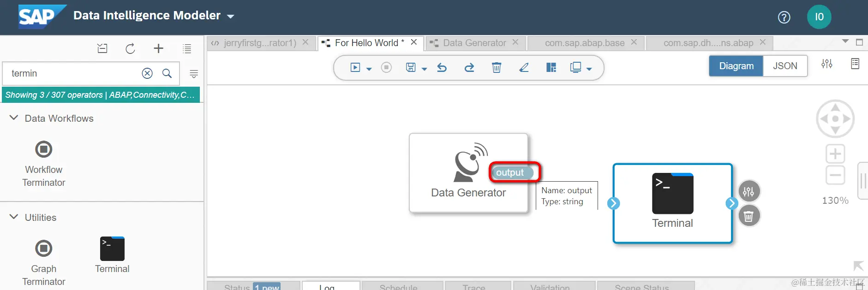Maximize the editor pane
This screenshot has width=868, height=290.
pos(859,42)
